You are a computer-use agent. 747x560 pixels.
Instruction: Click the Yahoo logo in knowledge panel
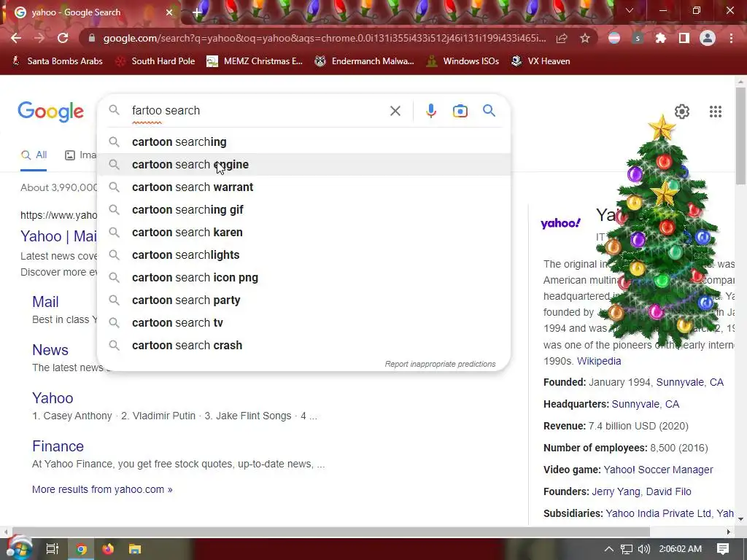[561, 223]
